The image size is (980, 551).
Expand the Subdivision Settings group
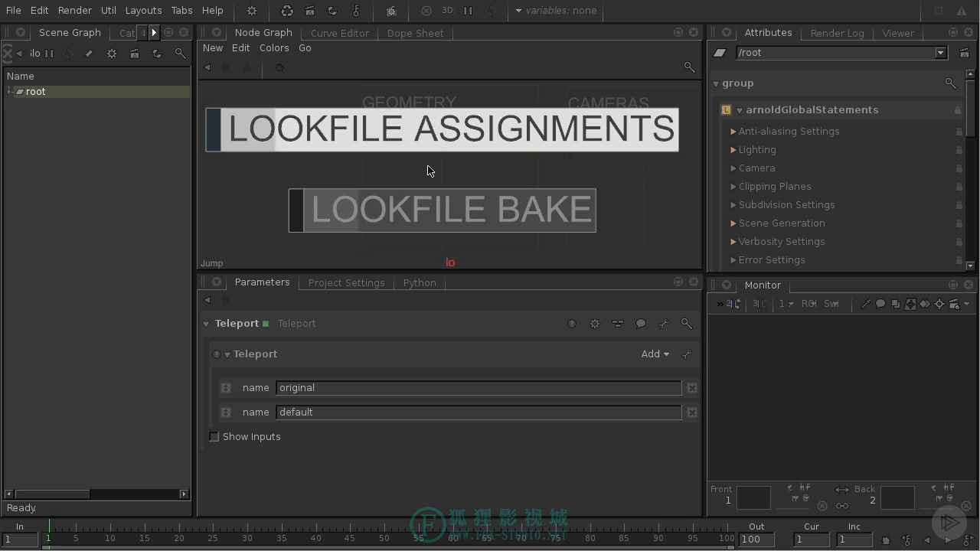(x=733, y=205)
